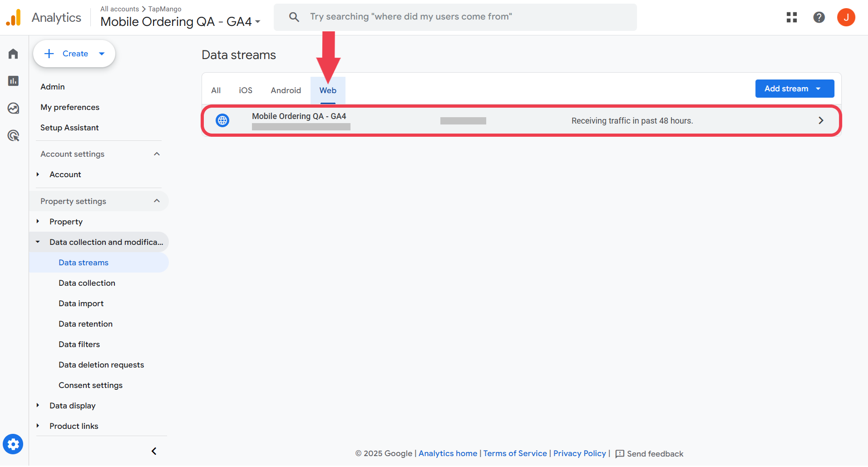Screen dimensions: 868x467
Task: Open Data import
Action: 81,303
